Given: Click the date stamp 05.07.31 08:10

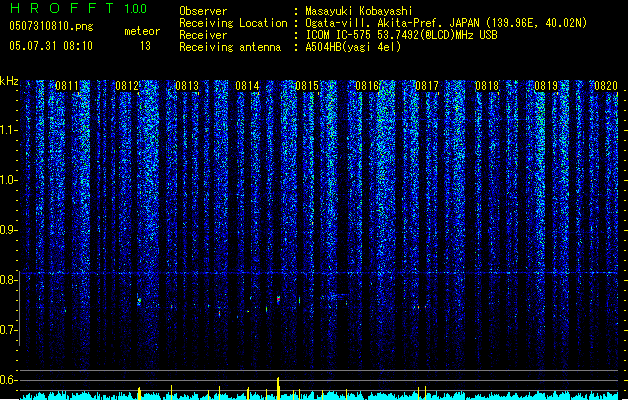Looking at the screenshot, I should click(51, 46).
